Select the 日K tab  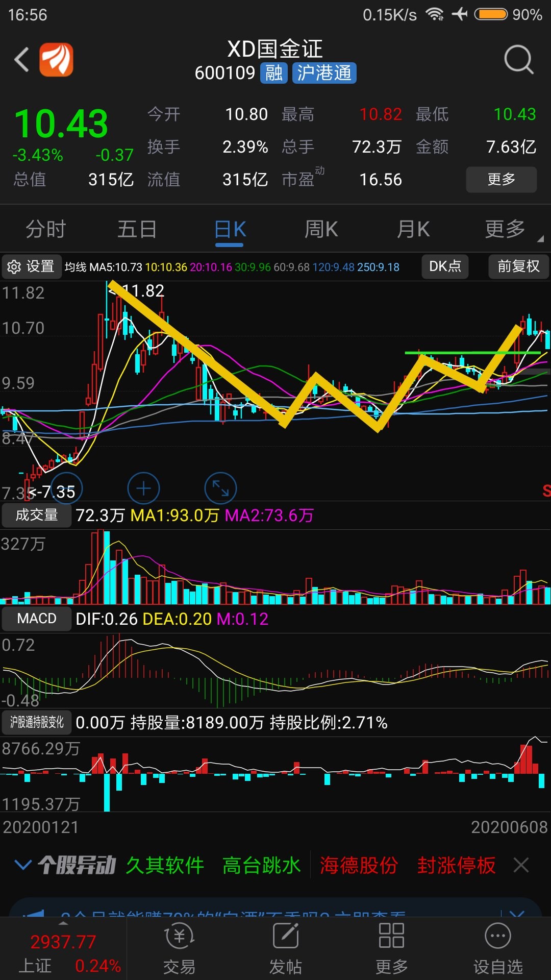click(230, 229)
